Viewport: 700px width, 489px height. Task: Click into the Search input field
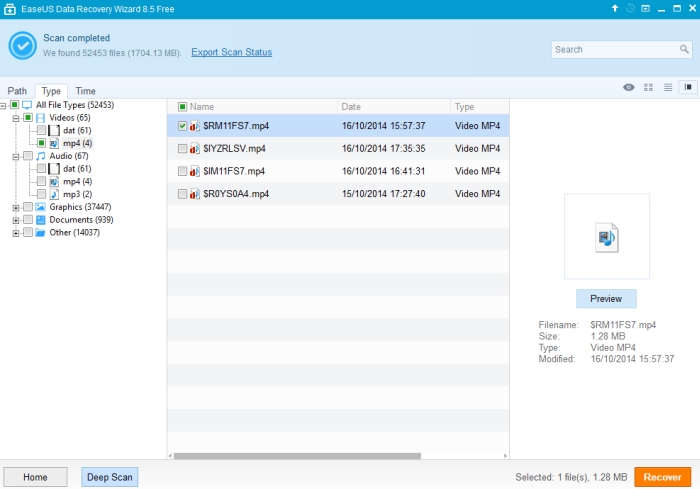tap(615, 50)
